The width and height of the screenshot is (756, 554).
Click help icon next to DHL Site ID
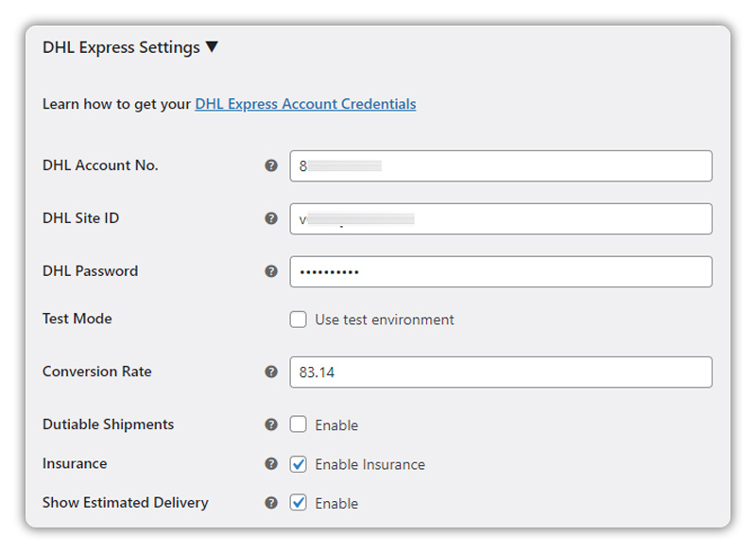pyautogui.click(x=271, y=218)
